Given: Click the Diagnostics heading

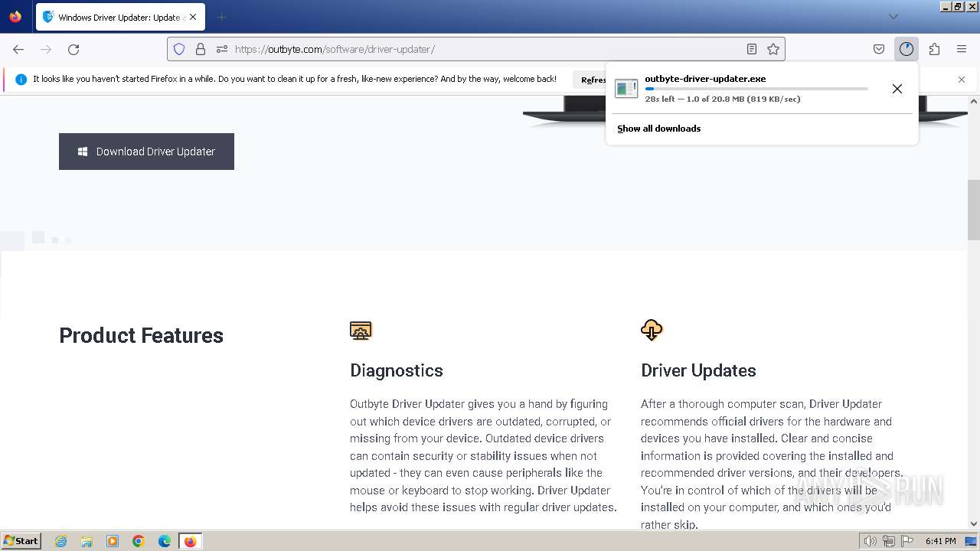Looking at the screenshot, I should click(397, 370).
